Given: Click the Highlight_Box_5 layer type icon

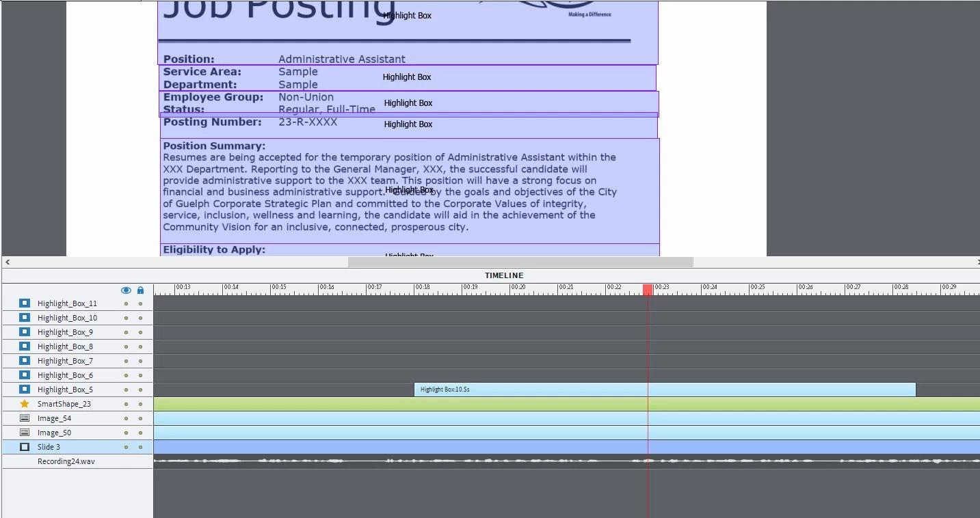Looking at the screenshot, I should click(25, 389).
